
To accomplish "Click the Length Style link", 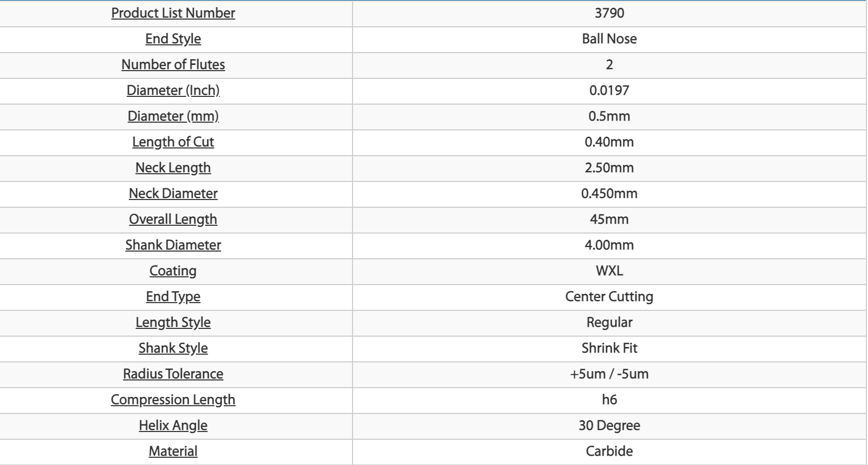I will point(173,323).
